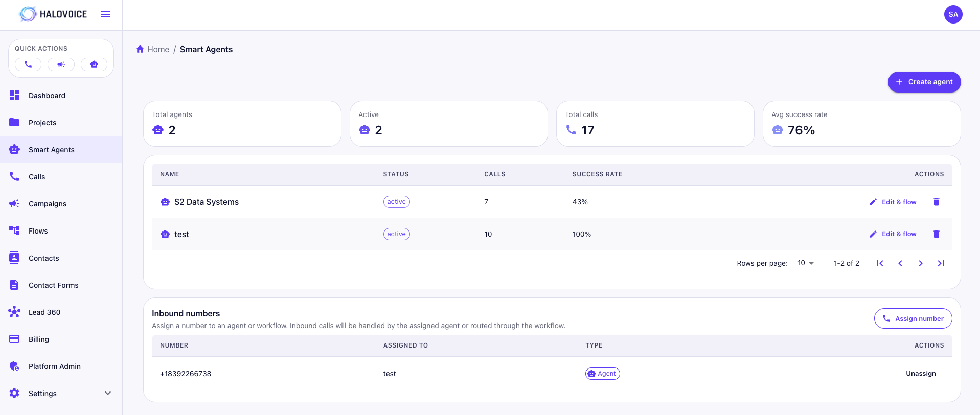
Task: Open Campaigns in the sidebar
Action: click(48, 204)
